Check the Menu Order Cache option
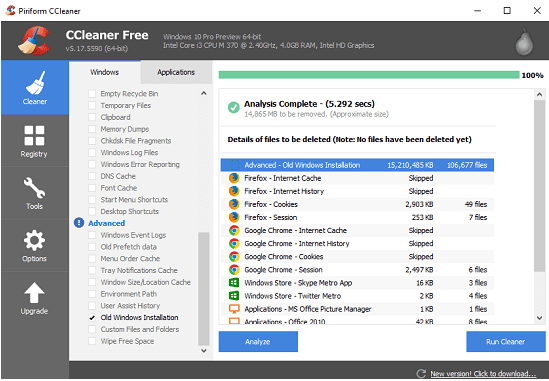Image resolution: width=549 pixels, height=381 pixels. pos(92,258)
